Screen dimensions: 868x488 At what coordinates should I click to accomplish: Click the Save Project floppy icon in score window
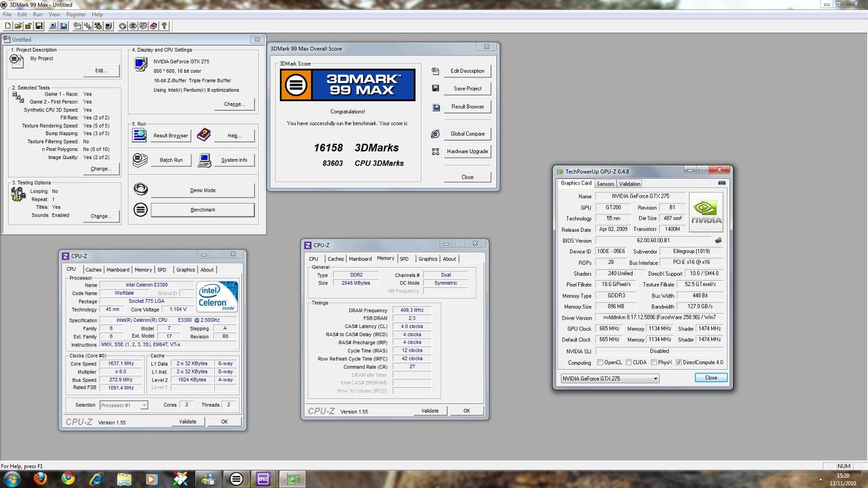coord(435,88)
